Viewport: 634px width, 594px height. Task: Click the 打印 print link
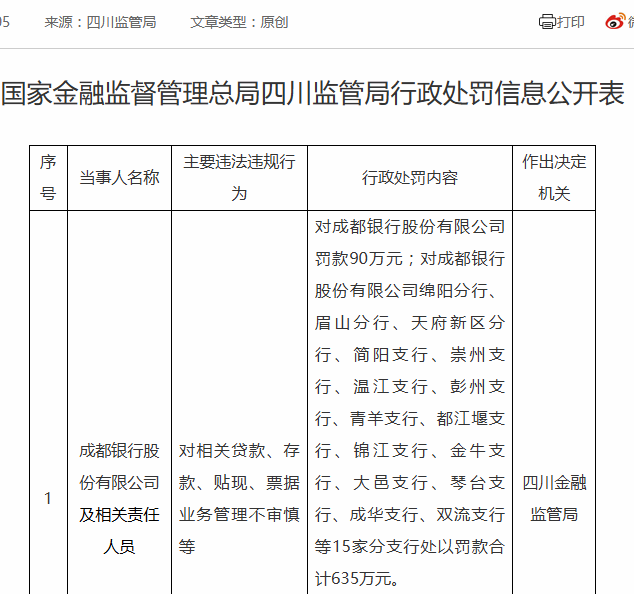point(571,22)
